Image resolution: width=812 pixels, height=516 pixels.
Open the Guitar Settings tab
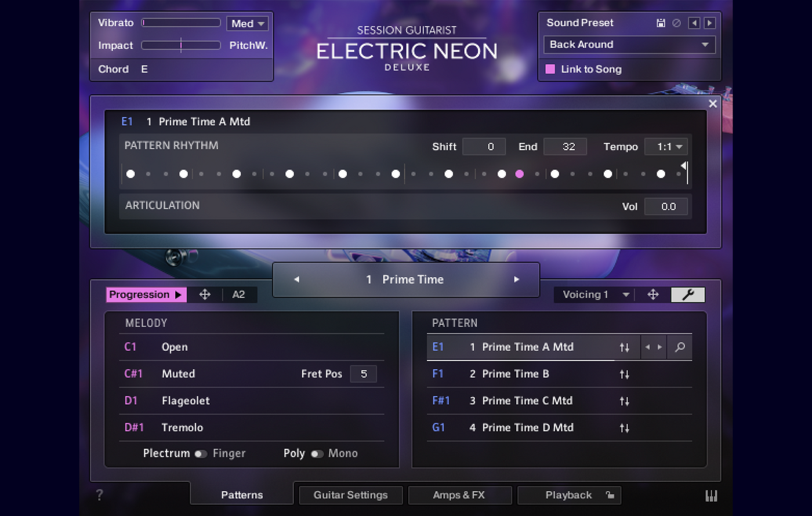(x=350, y=495)
